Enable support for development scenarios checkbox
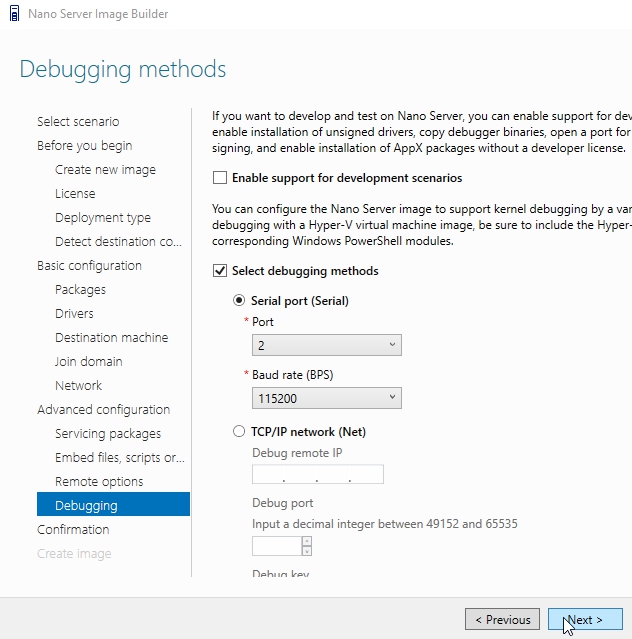Viewport: 632px width, 639px height. coord(220,178)
